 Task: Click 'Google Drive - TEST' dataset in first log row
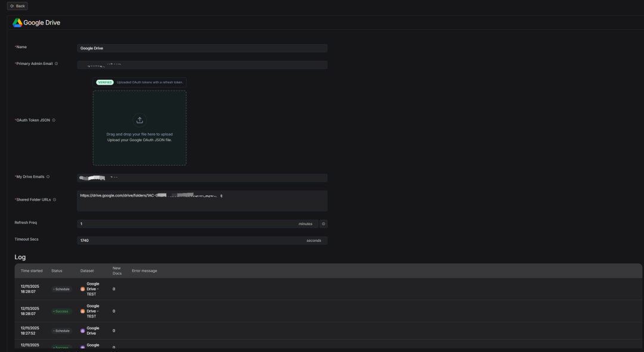pos(93,289)
